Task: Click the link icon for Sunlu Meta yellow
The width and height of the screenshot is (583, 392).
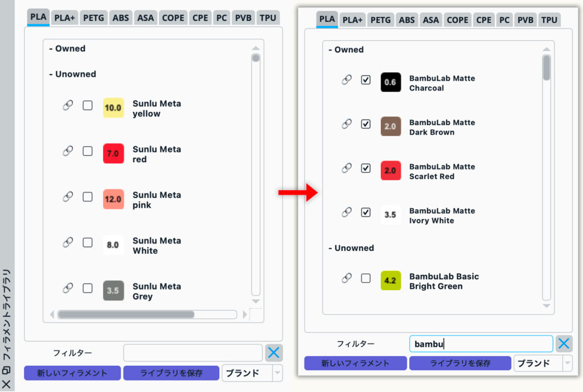Action: coord(68,105)
